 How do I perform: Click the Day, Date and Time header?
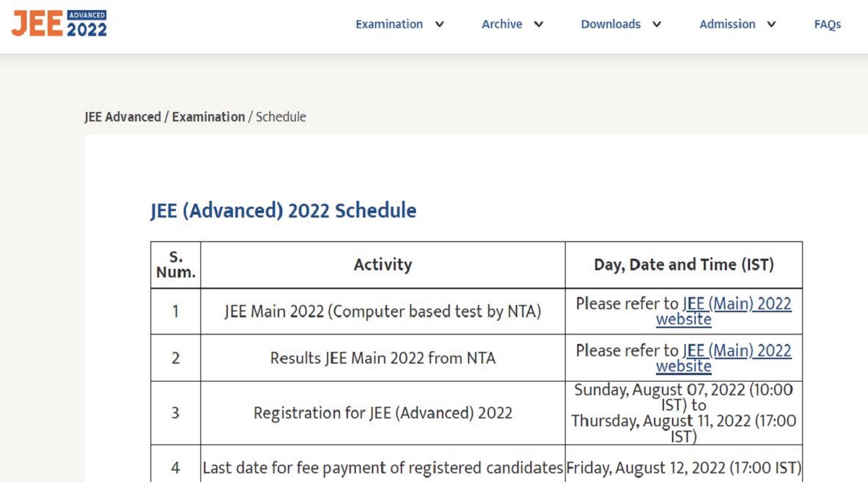tap(684, 265)
